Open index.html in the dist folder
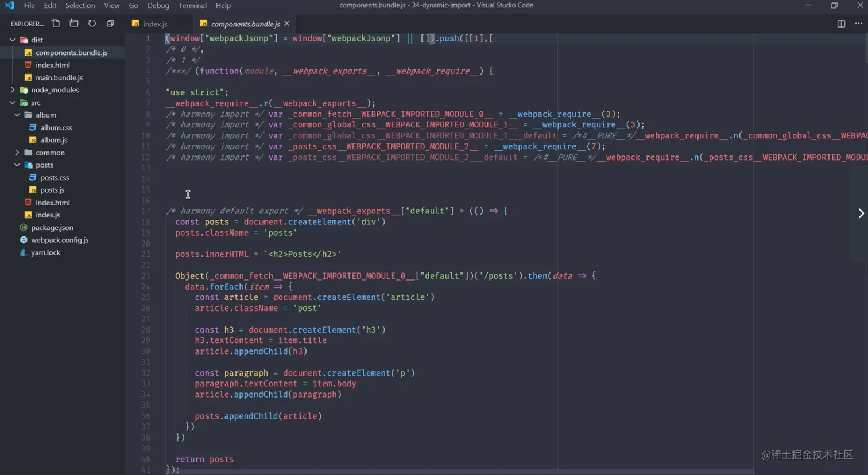Screen dimensions: 868x475 pyautogui.click(x=53, y=65)
